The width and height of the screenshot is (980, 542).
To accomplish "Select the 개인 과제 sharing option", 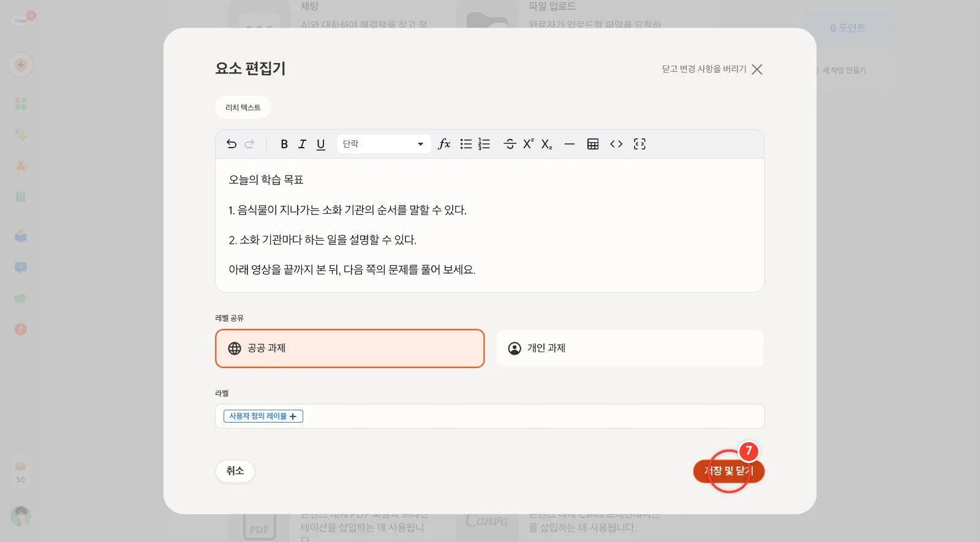I will 630,348.
